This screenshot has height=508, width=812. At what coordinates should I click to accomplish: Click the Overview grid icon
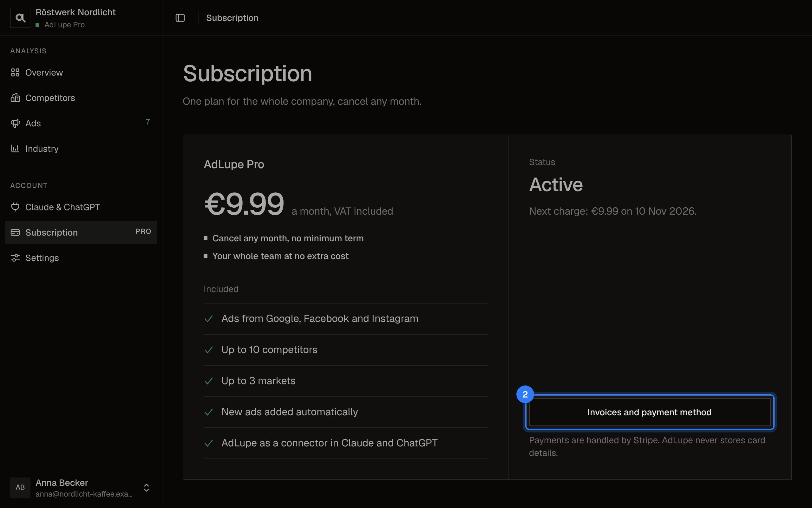click(x=15, y=72)
